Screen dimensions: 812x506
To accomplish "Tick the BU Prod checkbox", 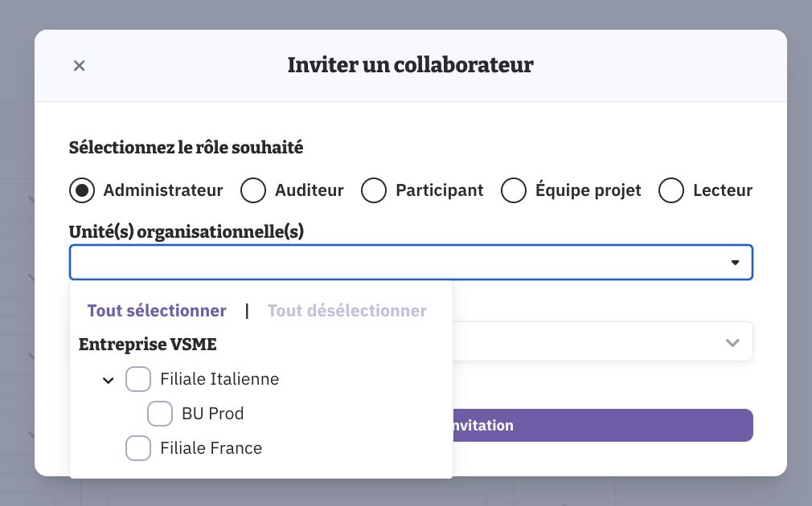I will (x=160, y=414).
